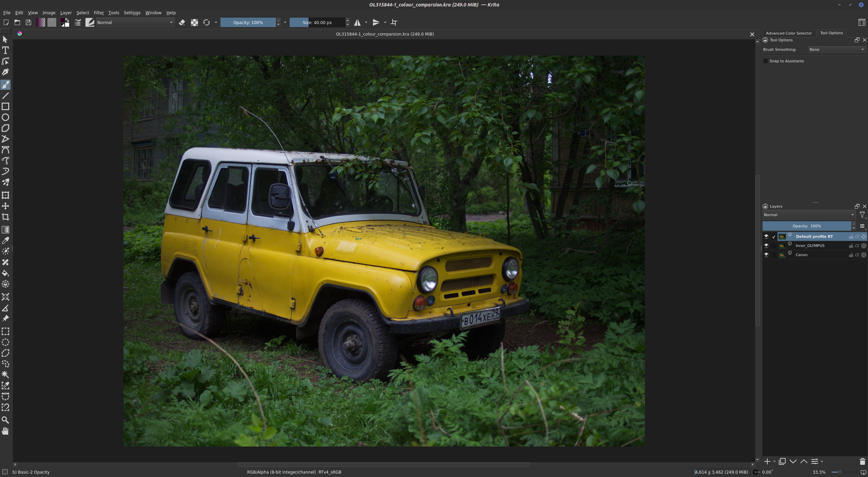Enable horizontal mirror painting

(x=358, y=22)
